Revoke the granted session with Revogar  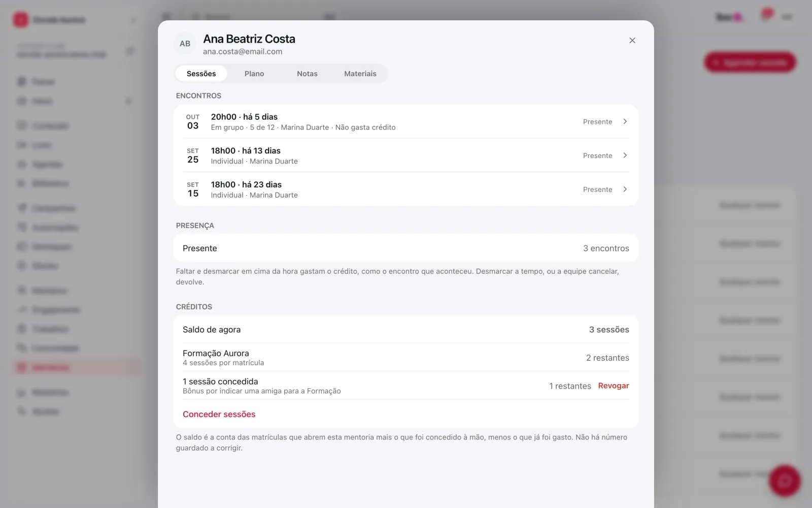[614, 386]
